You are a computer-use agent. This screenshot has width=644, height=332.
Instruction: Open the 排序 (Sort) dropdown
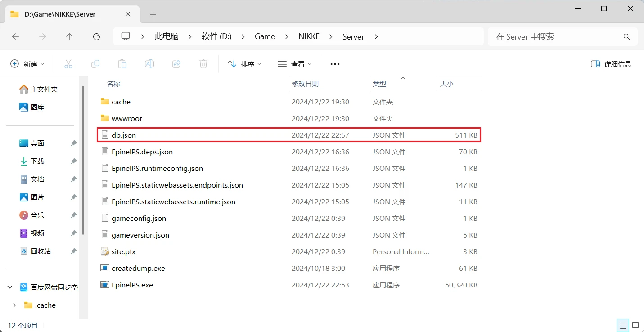pyautogui.click(x=244, y=63)
